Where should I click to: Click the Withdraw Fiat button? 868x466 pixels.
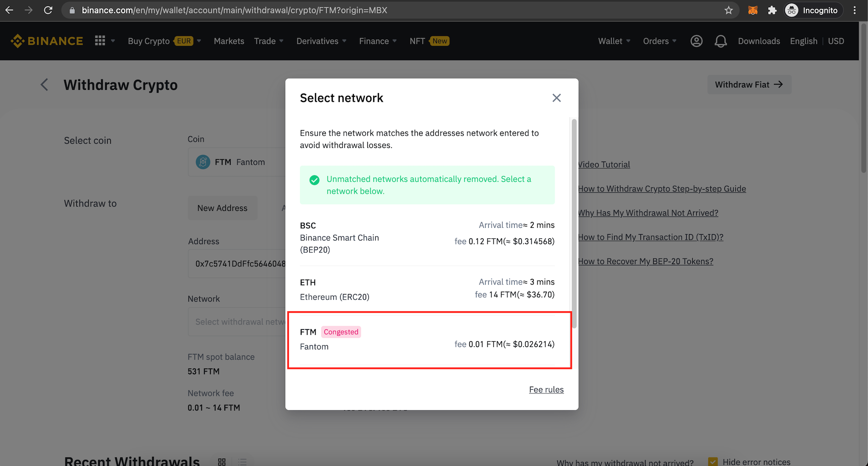click(x=749, y=85)
